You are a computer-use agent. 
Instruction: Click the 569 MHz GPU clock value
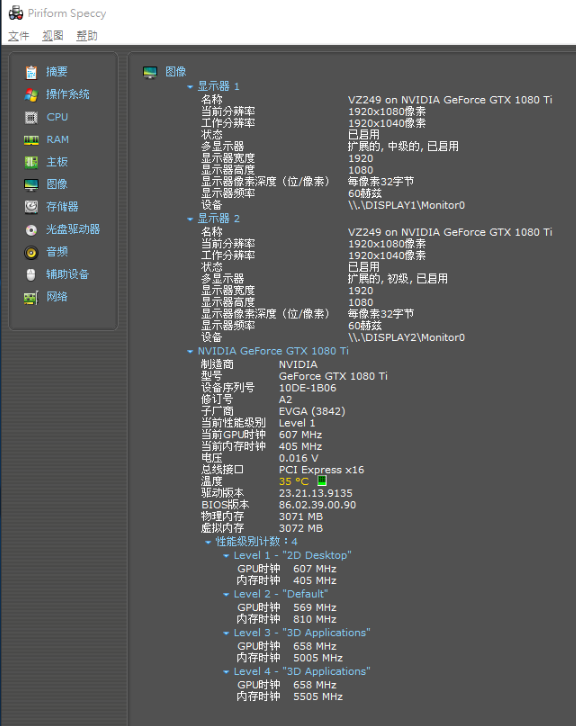(x=315, y=607)
